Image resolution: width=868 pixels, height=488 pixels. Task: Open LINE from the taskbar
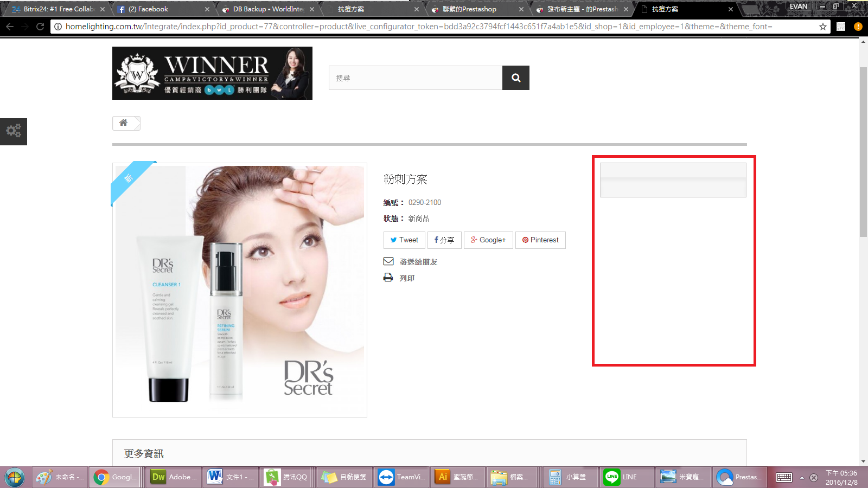628,477
